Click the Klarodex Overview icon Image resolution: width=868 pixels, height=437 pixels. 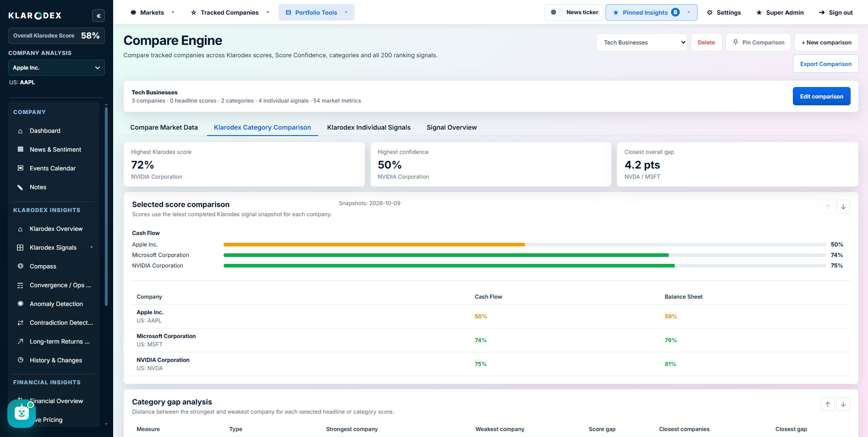(20, 229)
